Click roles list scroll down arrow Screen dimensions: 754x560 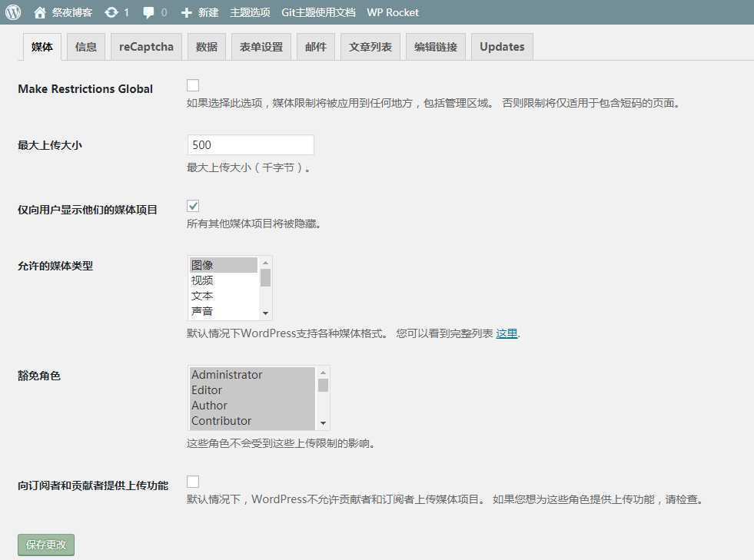[323, 423]
